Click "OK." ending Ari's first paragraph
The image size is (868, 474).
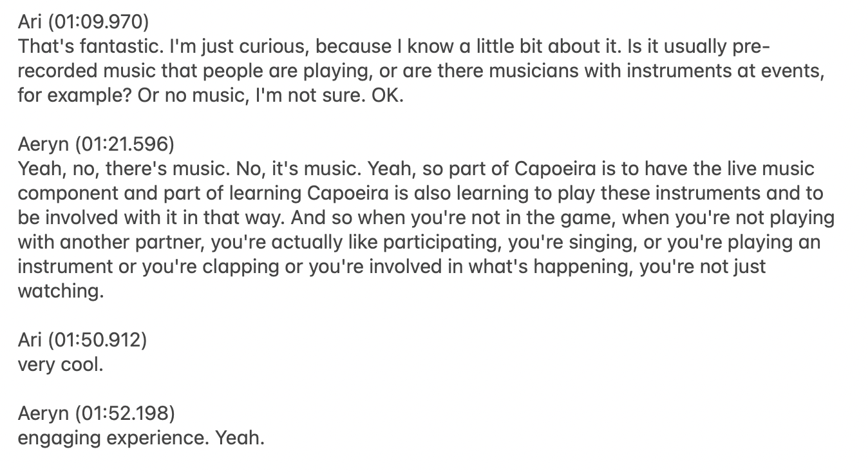pos(387,95)
